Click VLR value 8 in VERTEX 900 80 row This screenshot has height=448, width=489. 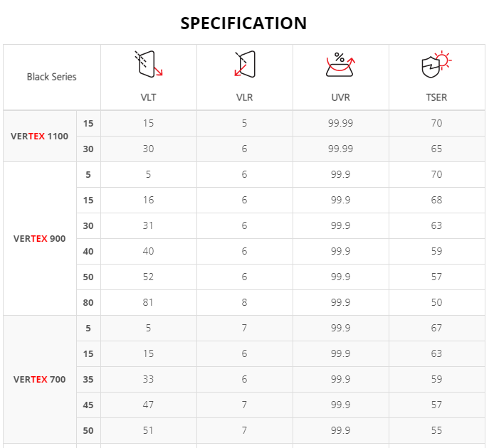coord(245,302)
